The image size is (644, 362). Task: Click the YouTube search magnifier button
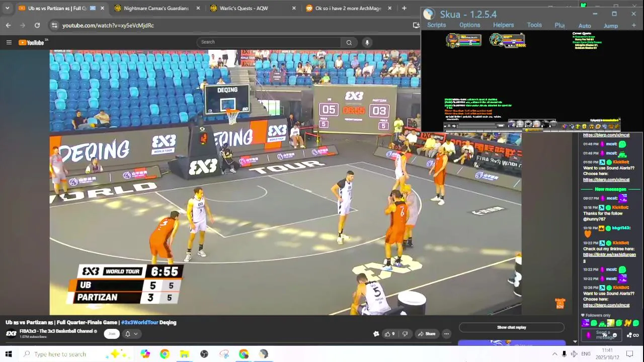click(x=349, y=42)
